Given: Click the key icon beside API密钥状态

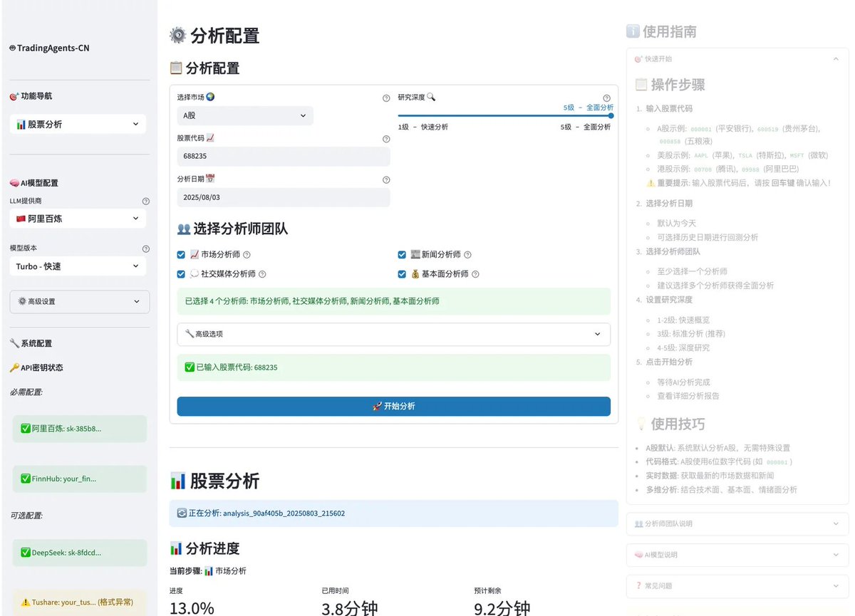Looking at the screenshot, I should click(x=14, y=367).
